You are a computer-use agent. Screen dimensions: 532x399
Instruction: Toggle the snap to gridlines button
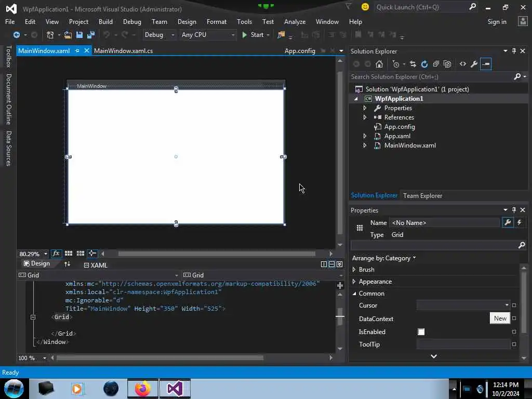(x=81, y=254)
